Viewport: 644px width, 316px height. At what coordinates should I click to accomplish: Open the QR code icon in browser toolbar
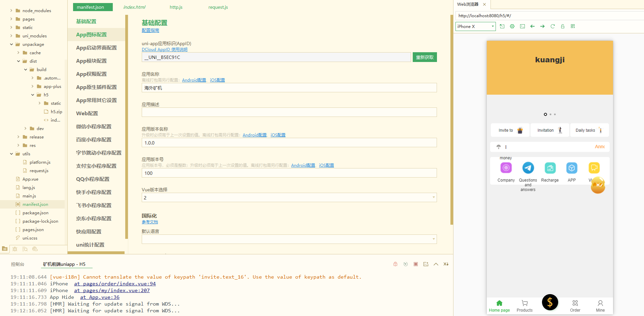(573, 26)
